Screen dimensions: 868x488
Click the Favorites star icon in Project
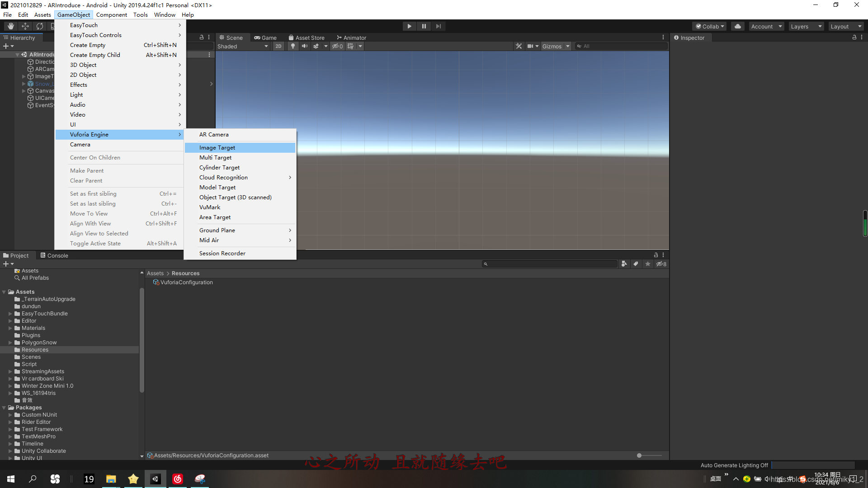click(648, 264)
